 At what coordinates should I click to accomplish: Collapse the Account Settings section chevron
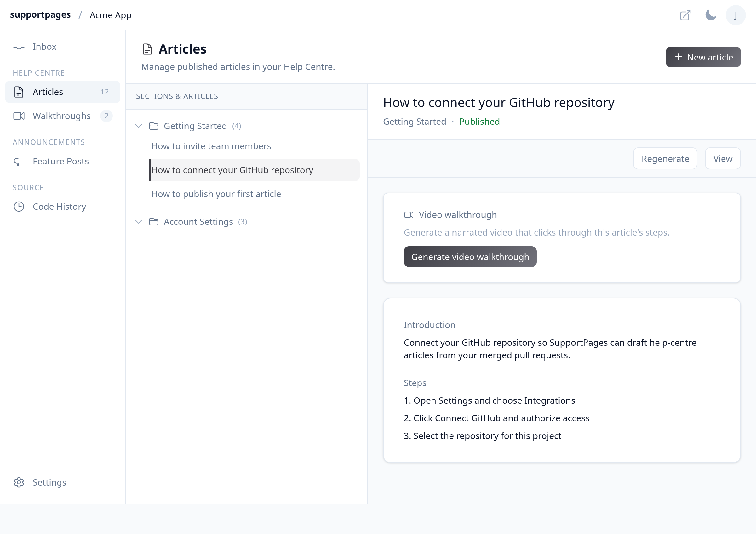click(x=139, y=222)
